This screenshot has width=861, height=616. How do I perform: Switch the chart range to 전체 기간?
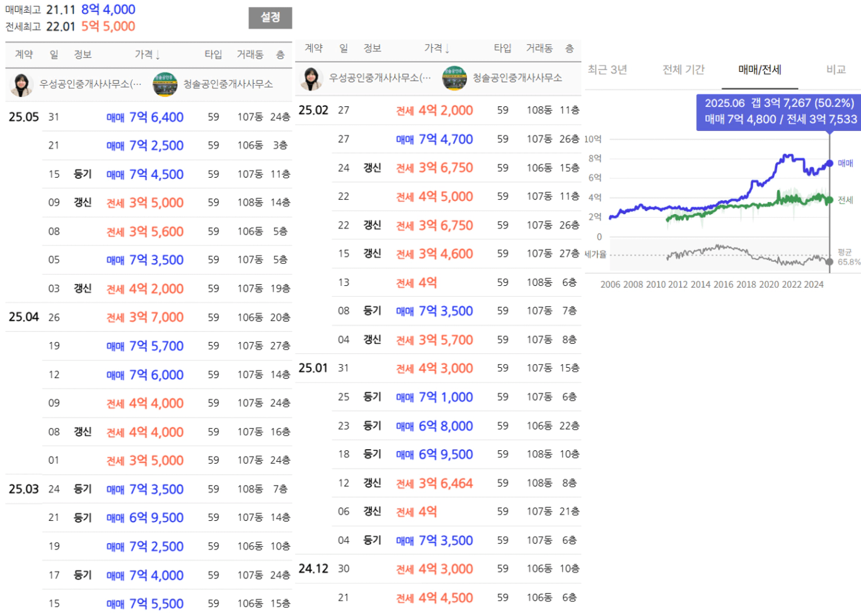click(683, 70)
